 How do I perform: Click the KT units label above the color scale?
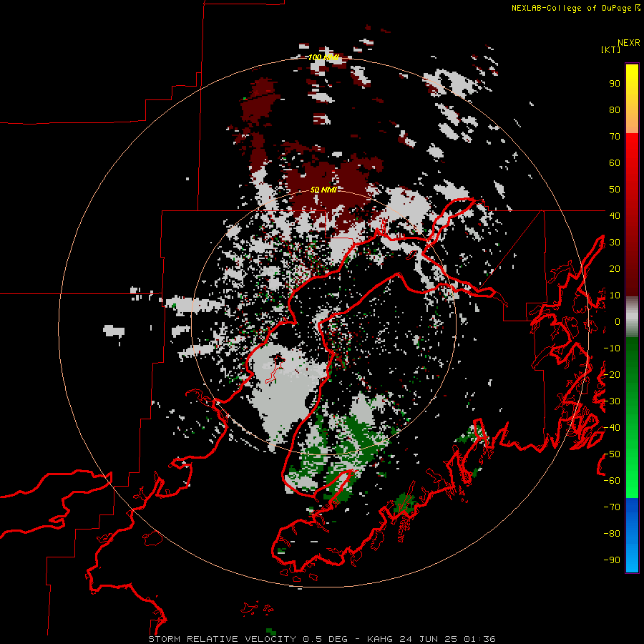pos(610,49)
